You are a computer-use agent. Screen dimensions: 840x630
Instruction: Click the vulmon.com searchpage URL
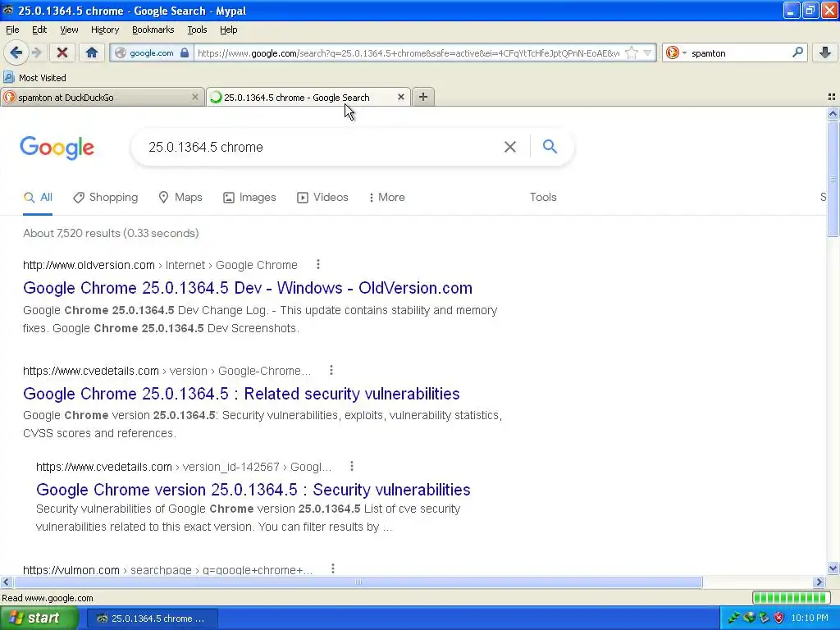click(167, 569)
